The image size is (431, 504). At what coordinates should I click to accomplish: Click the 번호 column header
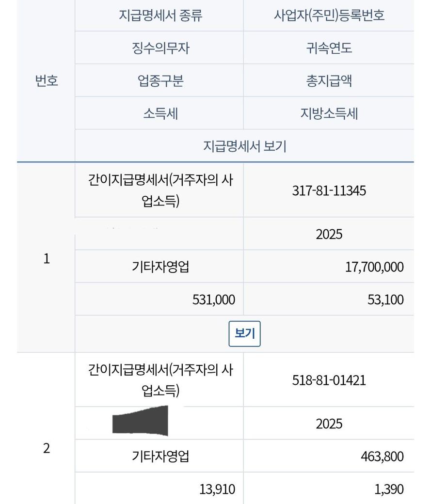click(x=47, y=80)
